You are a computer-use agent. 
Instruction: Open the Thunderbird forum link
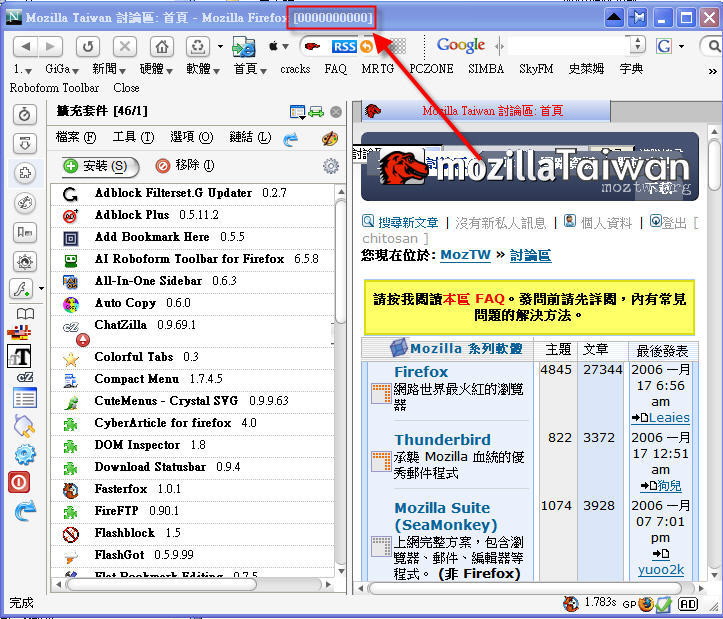click(x=442, y=440)
